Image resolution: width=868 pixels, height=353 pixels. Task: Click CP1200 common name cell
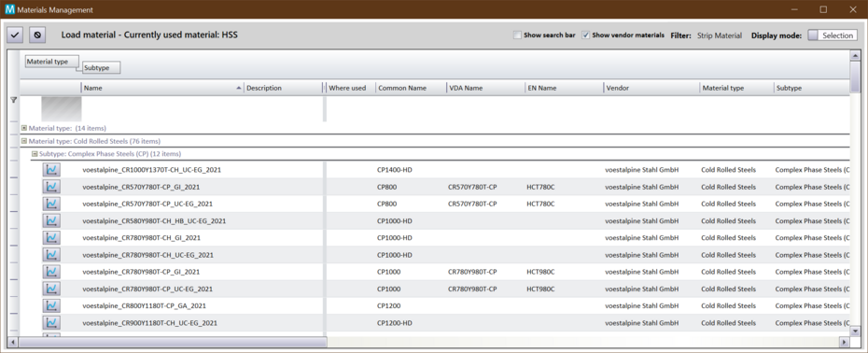(389, 306)
